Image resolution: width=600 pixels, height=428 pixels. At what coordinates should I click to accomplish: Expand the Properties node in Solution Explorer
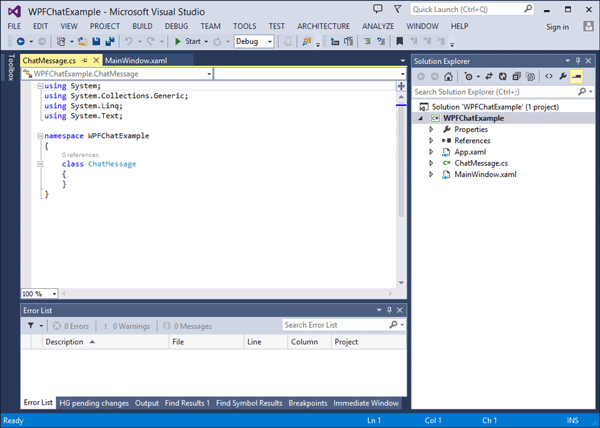(x=431, y=129)
